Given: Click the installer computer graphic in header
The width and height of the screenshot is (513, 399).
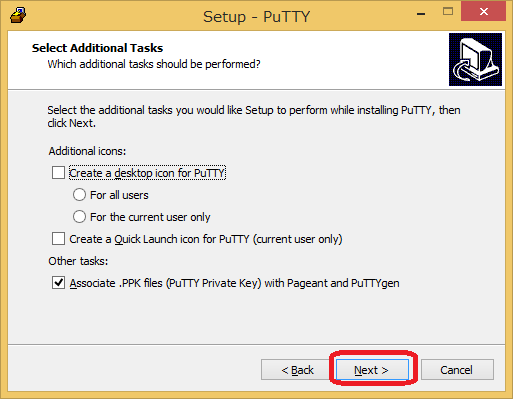Looking at the screenshot, I should coord(475,59).
